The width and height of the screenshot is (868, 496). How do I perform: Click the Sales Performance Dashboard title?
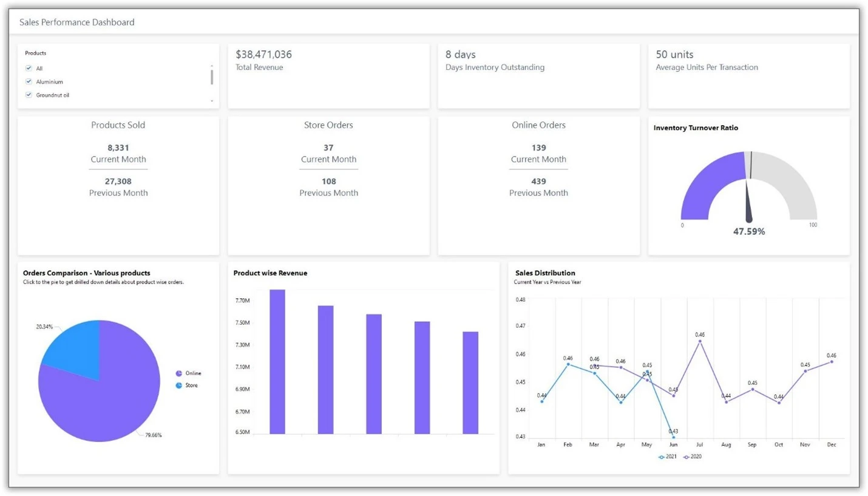click(77, 22)
